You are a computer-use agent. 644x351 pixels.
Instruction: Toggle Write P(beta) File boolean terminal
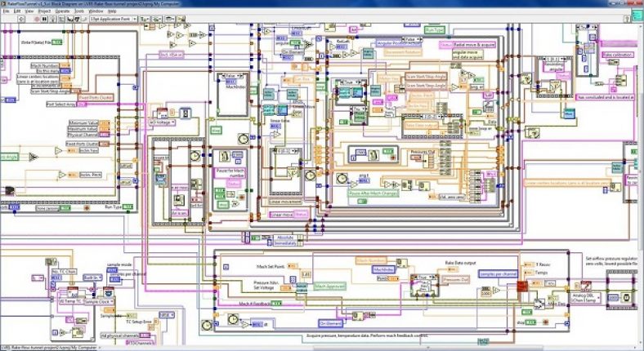tap(57, 42)
